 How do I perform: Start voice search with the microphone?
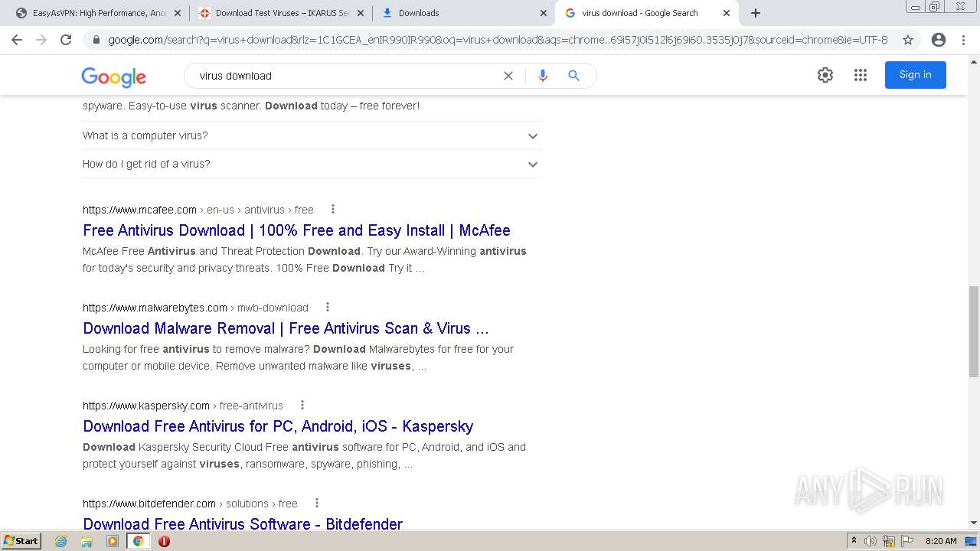543,76
